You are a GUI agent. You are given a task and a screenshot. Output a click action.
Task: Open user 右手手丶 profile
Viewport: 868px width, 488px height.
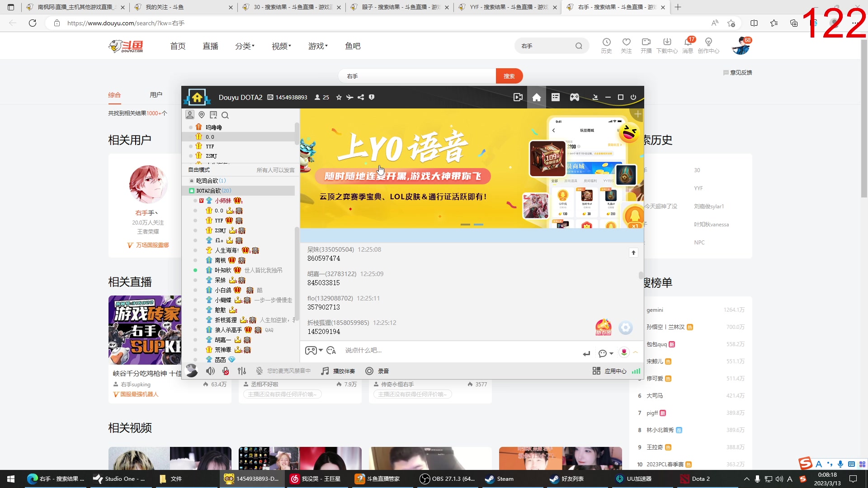pyautogui.click(x=147, y=213)
